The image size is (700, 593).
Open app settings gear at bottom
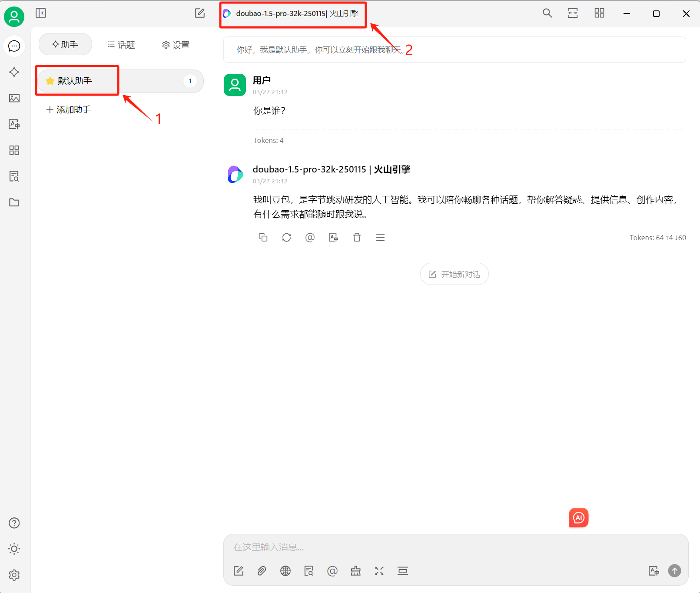click(x=14, y=575)
